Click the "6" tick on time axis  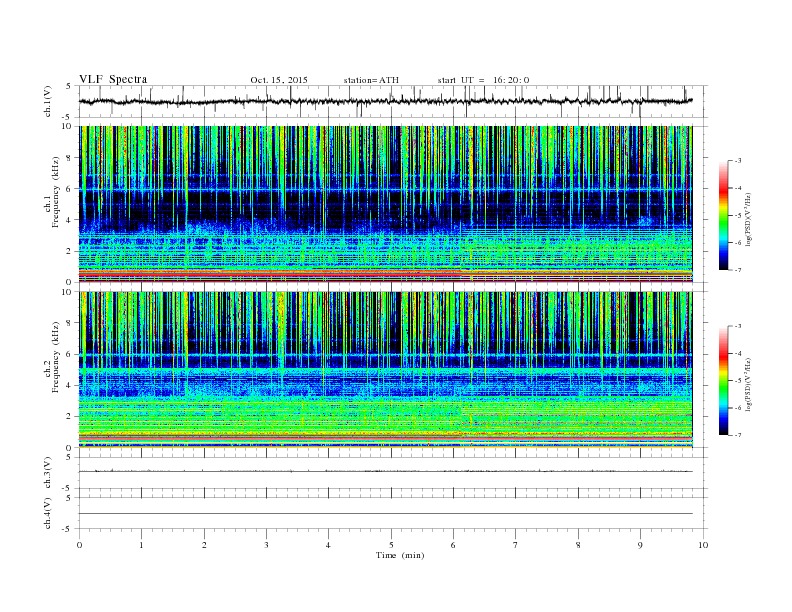[453, 545]
